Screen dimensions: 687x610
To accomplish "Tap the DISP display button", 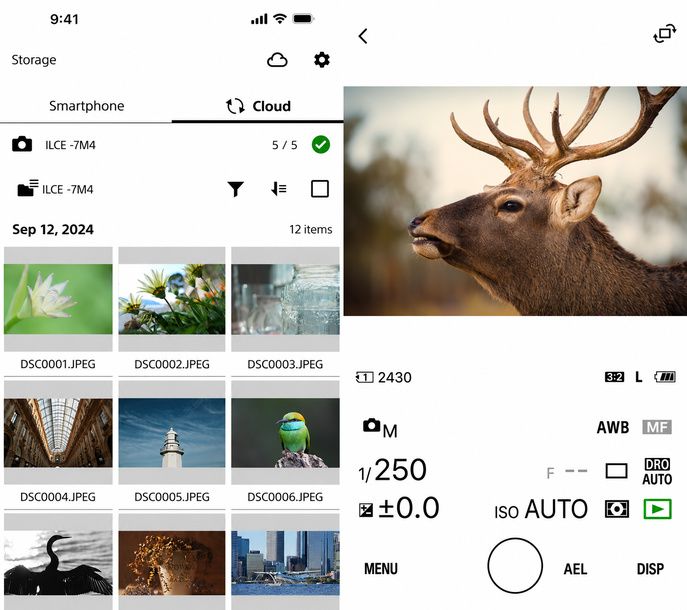I will tap(650, 569).
